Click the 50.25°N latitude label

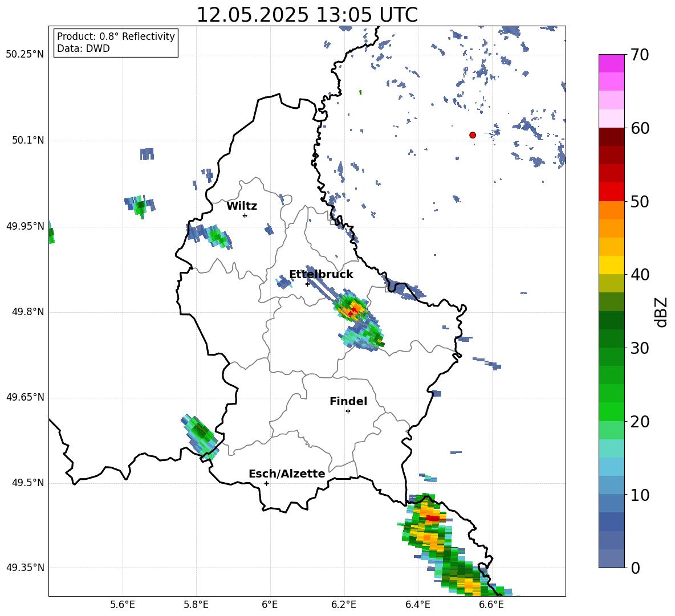pyautogui.click(x=25, y=55)
